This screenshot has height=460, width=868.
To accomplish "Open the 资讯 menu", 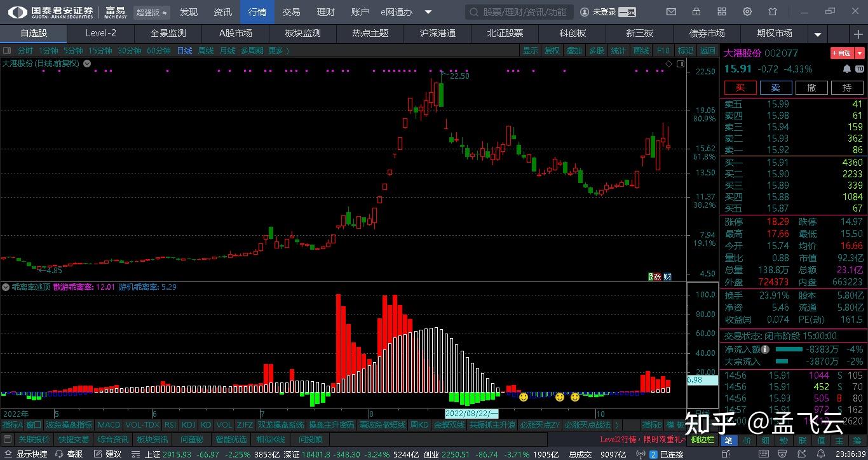I will 223,12.
